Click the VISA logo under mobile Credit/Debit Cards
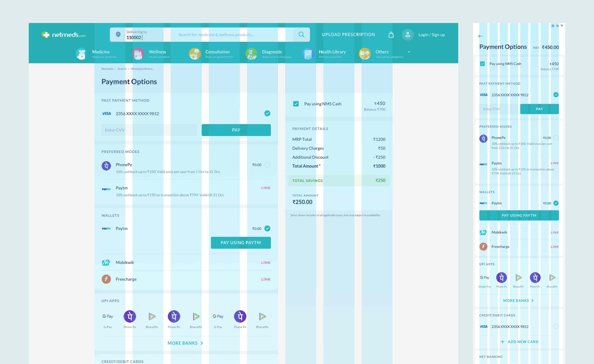594x364 pixels. tap(483, 327)
